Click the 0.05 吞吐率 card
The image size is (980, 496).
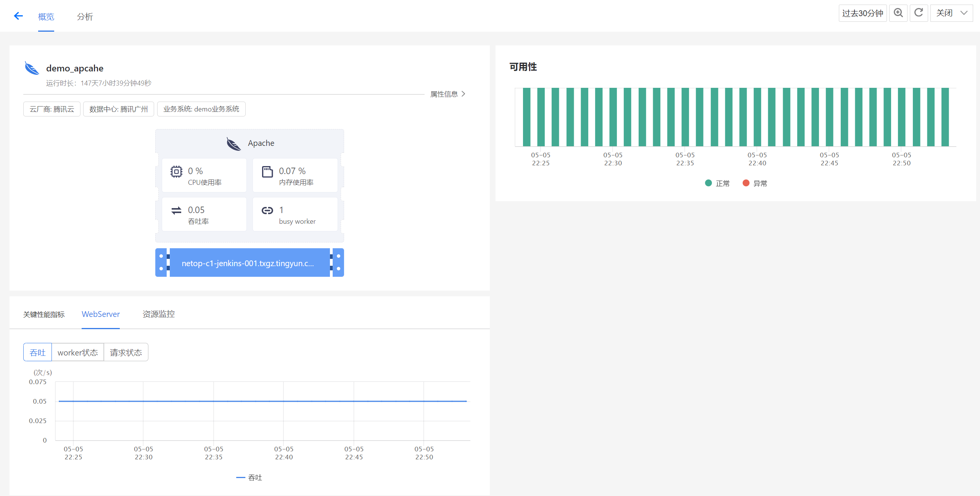[x=204, y=214]
